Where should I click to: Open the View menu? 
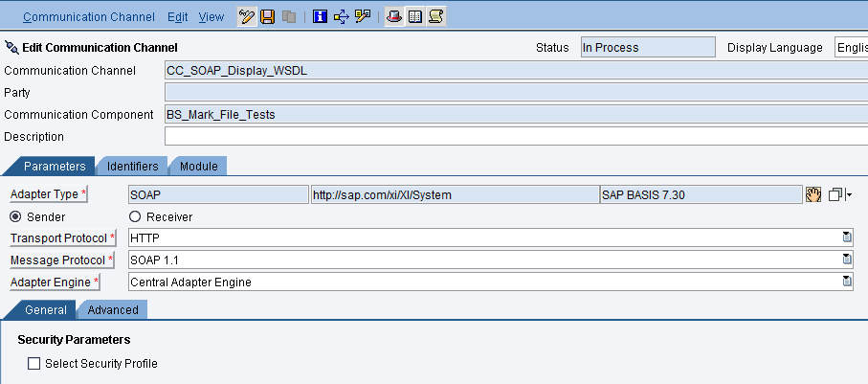click(x=211, y=17)
